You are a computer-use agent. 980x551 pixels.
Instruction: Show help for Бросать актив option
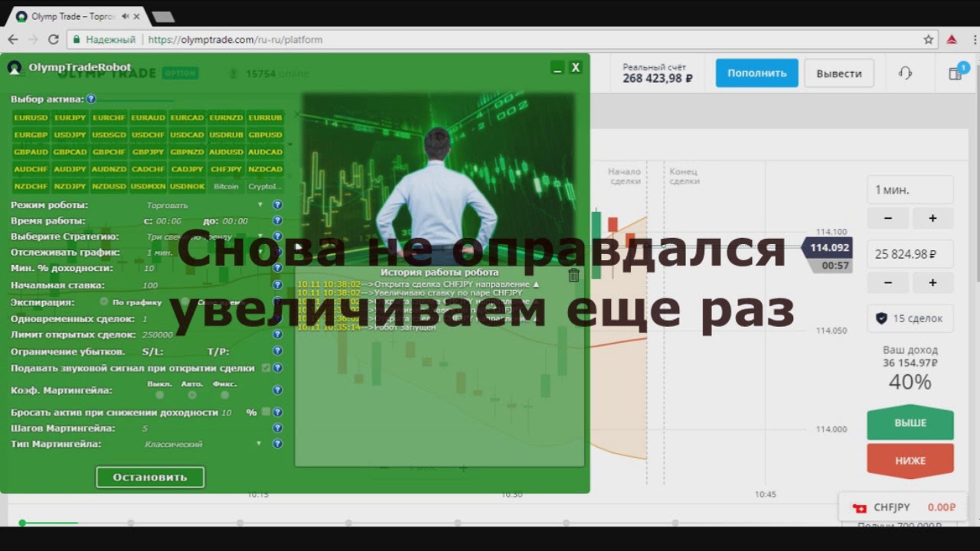point(277,412)
